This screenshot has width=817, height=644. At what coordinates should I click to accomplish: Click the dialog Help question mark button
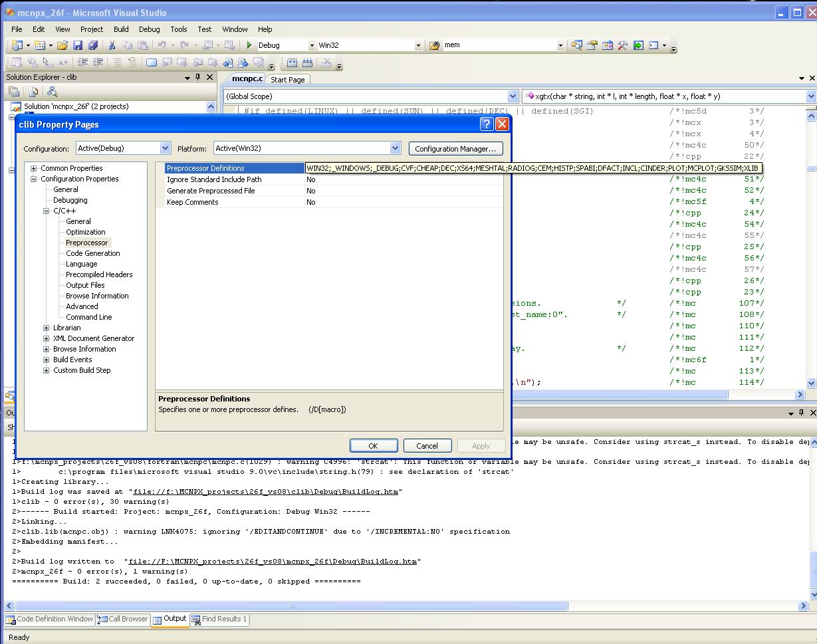pyautogui.click(x=487, y=124)
